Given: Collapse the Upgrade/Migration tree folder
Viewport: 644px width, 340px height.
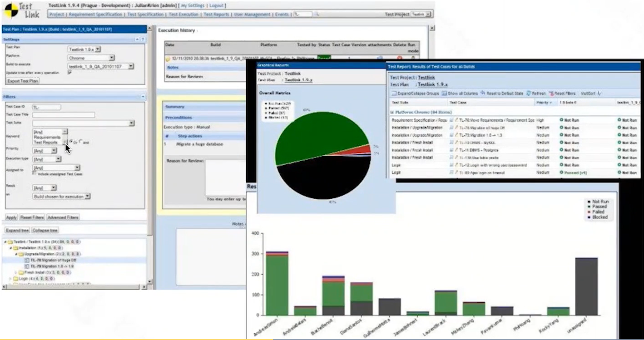Looking at the screenshot, I should pos(16,254).
